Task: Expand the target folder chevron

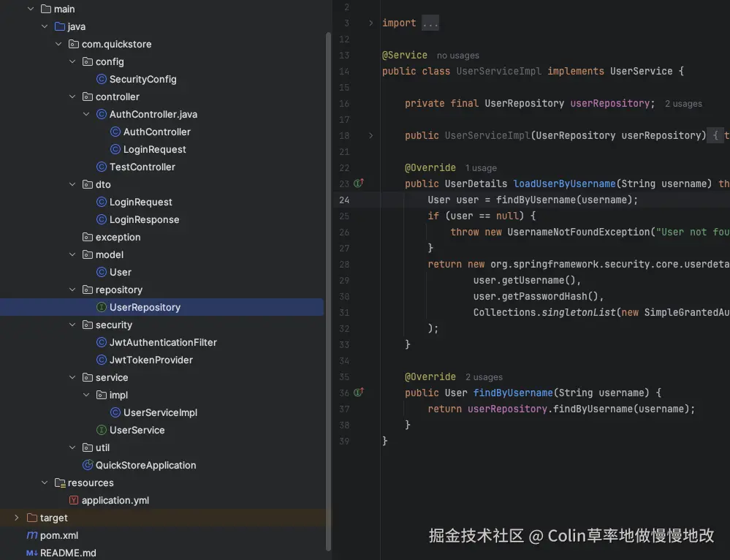Action: click(x=17, y=518)
